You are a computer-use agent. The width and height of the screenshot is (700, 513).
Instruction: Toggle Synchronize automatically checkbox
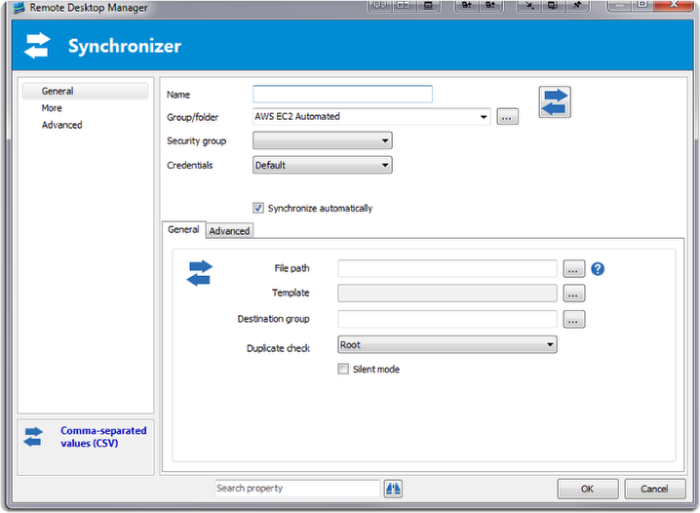tap(258, 208)
